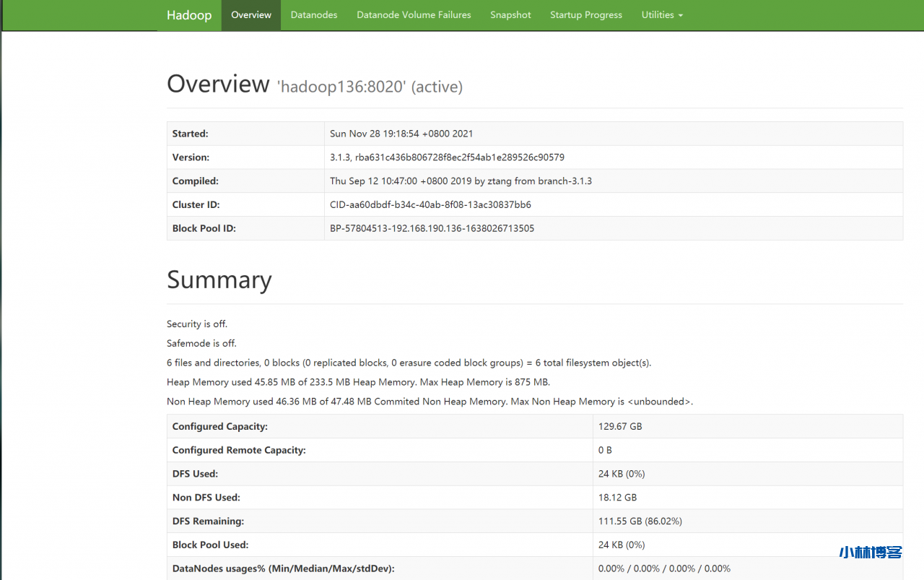Click the 'Safemode is off' status text
This screenshot has width=924, height=580.
coord(201,344)
